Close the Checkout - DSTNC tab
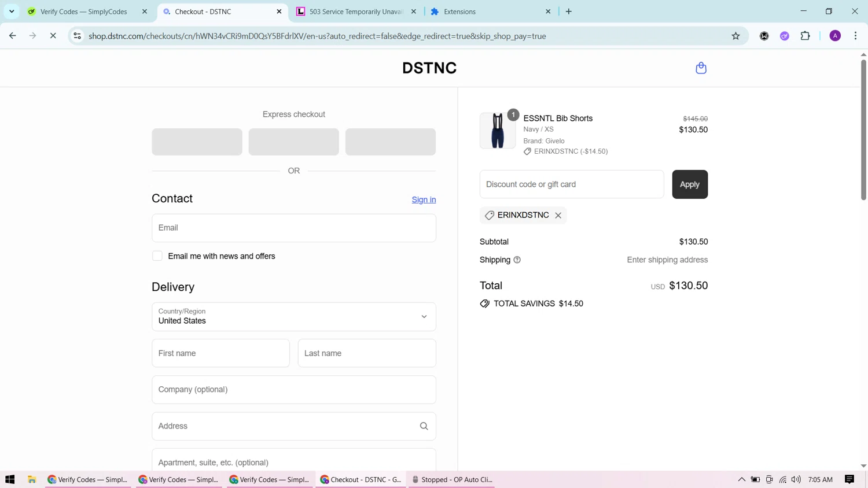Viewport: 868px width, 488px height. (279, 12)
